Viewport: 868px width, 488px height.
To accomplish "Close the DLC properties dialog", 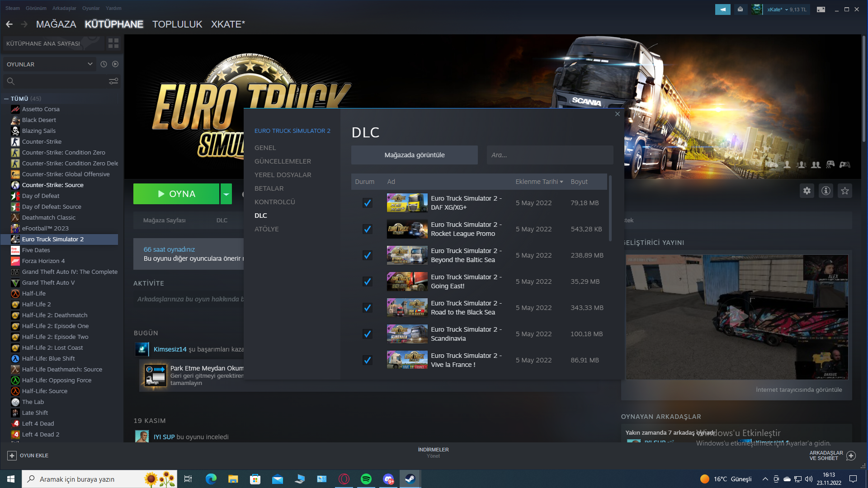I will [x=618, y=114].
